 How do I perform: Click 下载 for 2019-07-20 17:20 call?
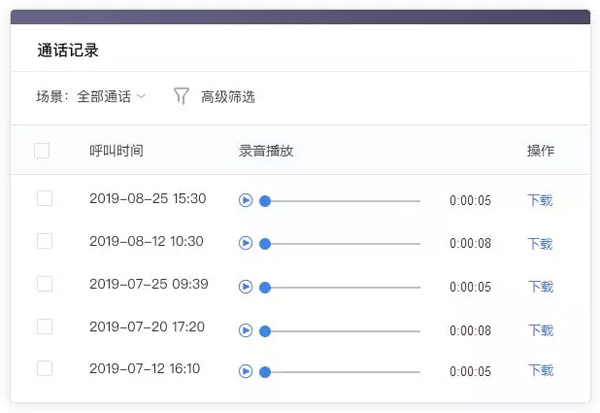click(x=540, y=330)
